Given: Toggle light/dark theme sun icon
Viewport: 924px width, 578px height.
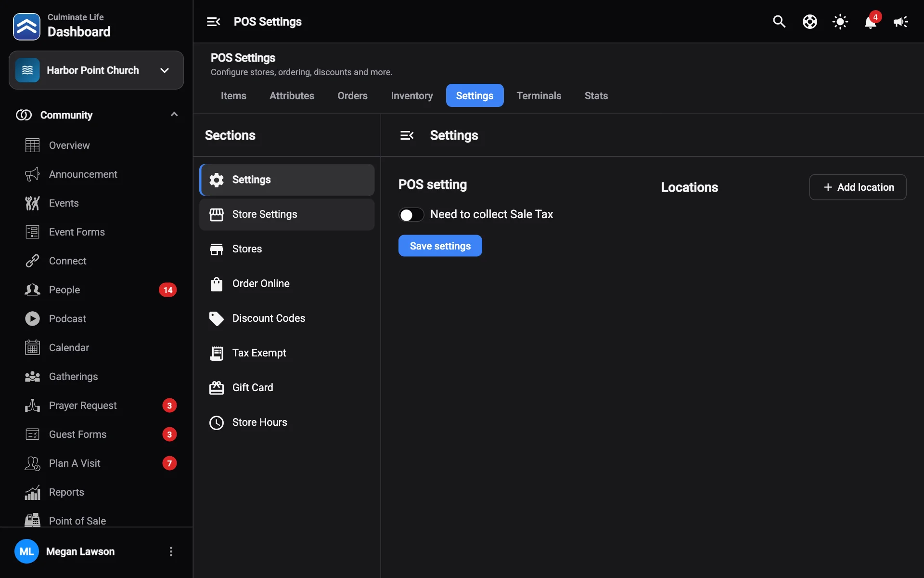Looking at the screenshot, I should (840, 22).
